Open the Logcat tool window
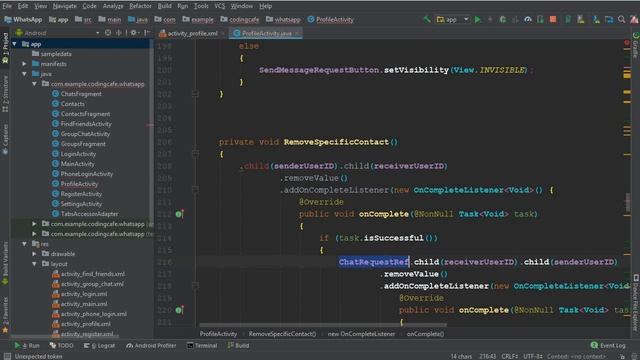Screen dimensions: 640x360 (x=99, y=345)
